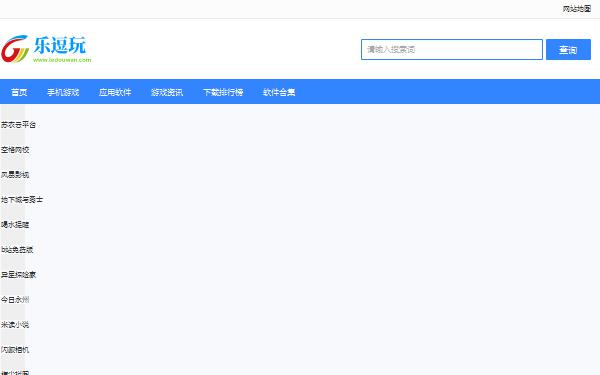Open the 风暴影视 link
This screenshot has width=600, height=375.
pyautogui.click(x=15, y=175)
